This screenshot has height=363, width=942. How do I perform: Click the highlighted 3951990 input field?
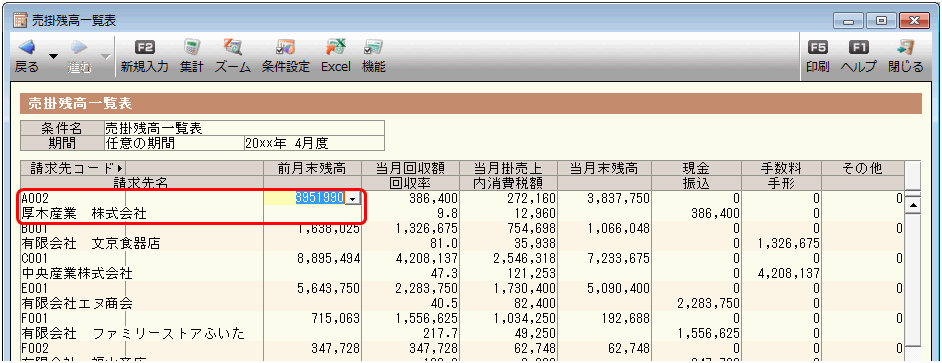pos(312,198)
